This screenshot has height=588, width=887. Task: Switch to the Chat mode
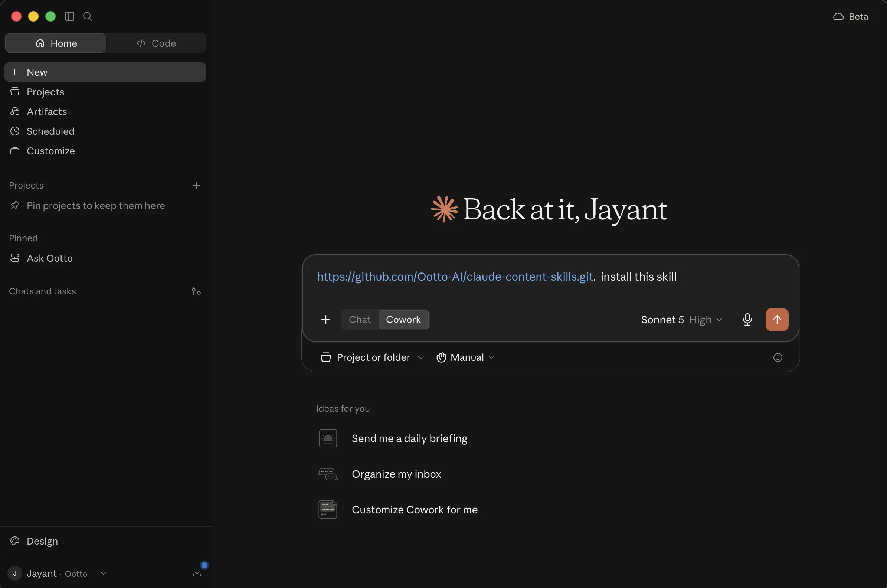click(360, 320)
